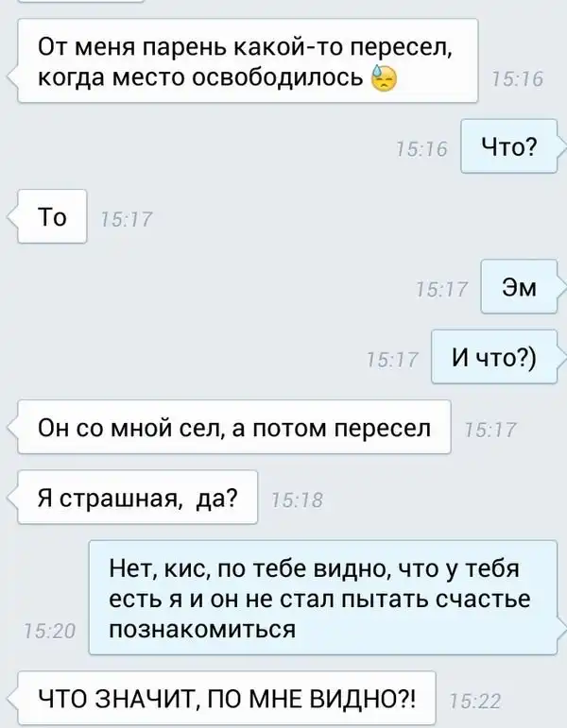The width and height of the screenshot is (567, 728).
Task: Tap the sad sweat emoji in first message
Action: pos(384,79)
